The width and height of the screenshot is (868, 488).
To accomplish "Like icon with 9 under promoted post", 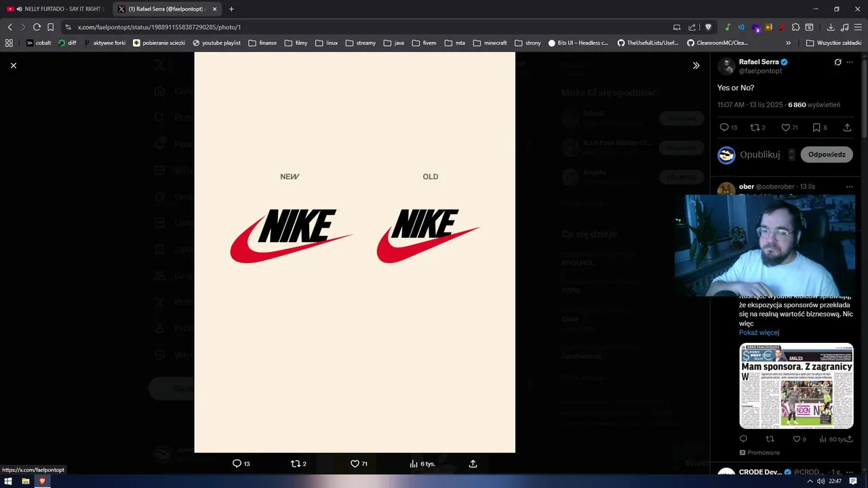I will 797,439.
